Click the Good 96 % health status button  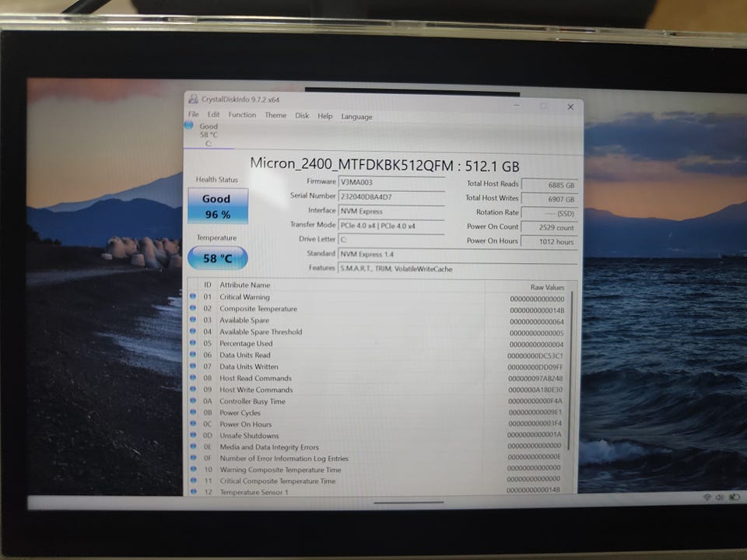pos(218,206)
